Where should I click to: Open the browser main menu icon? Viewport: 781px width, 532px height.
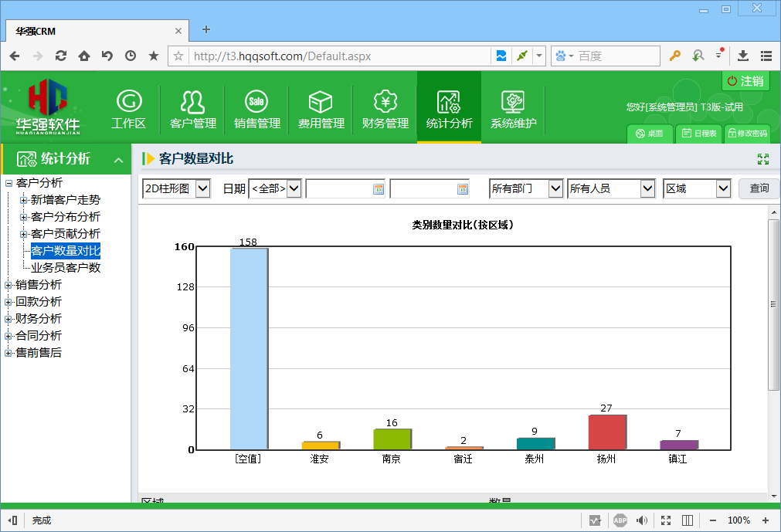point(766,56)
